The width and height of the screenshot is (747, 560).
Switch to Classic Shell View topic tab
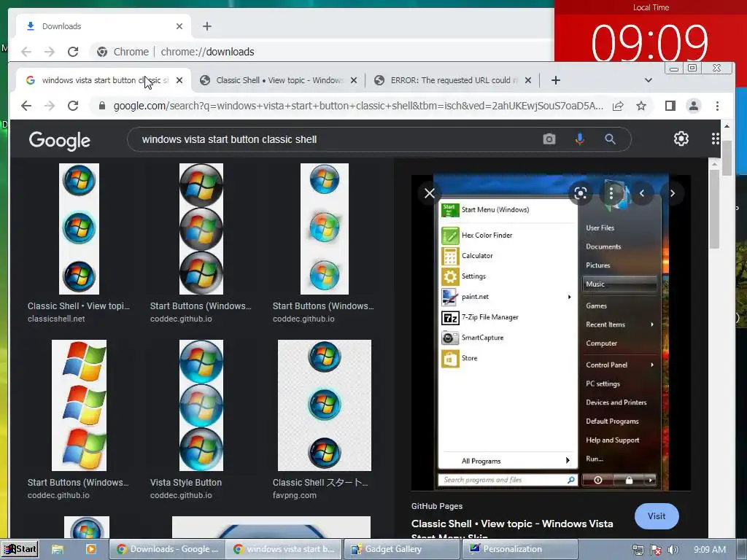(x=279, y=80)
